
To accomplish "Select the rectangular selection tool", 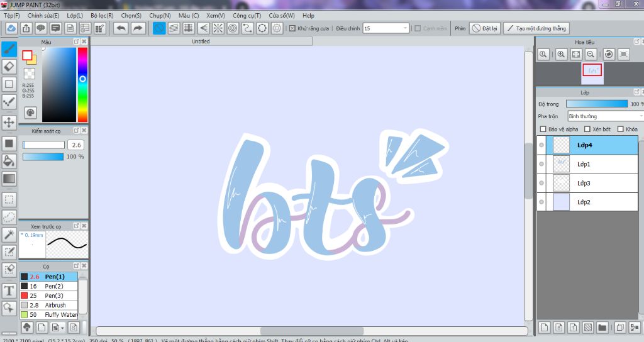I will [9, 200].
